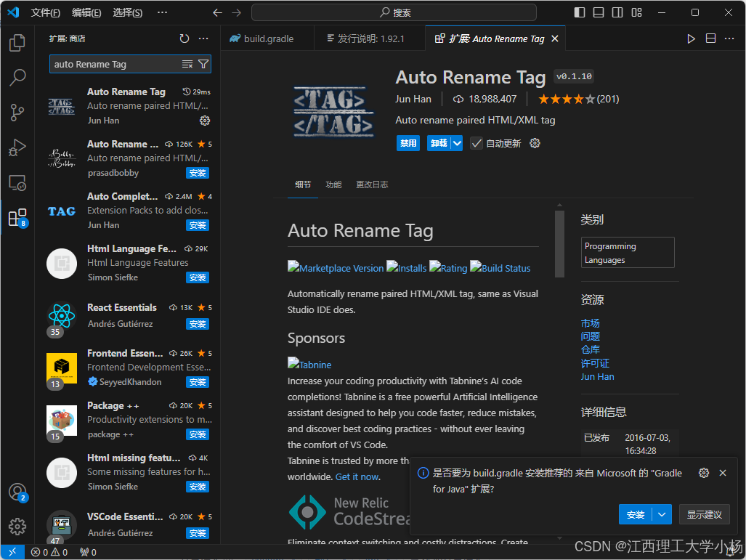The width and height of the screenshot is (746, 560).
Task: Open the Explorer view in activity bar
Action: point(17,43)
